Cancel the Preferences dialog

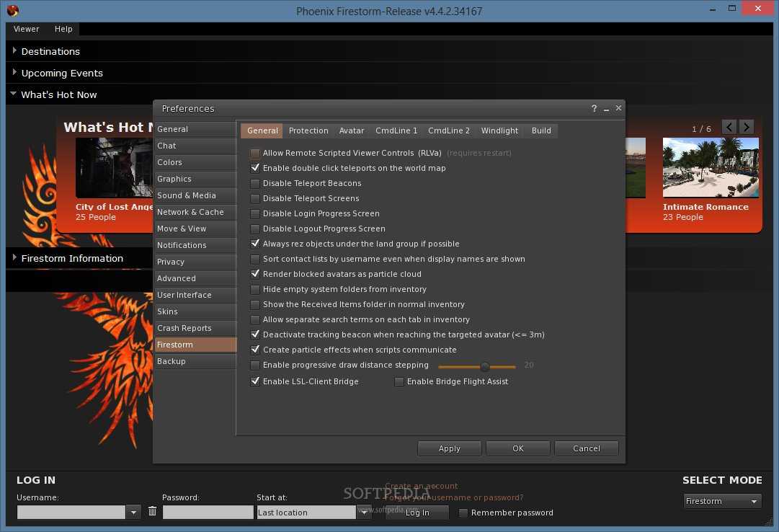pyautogui.click(x=587, y=448)
